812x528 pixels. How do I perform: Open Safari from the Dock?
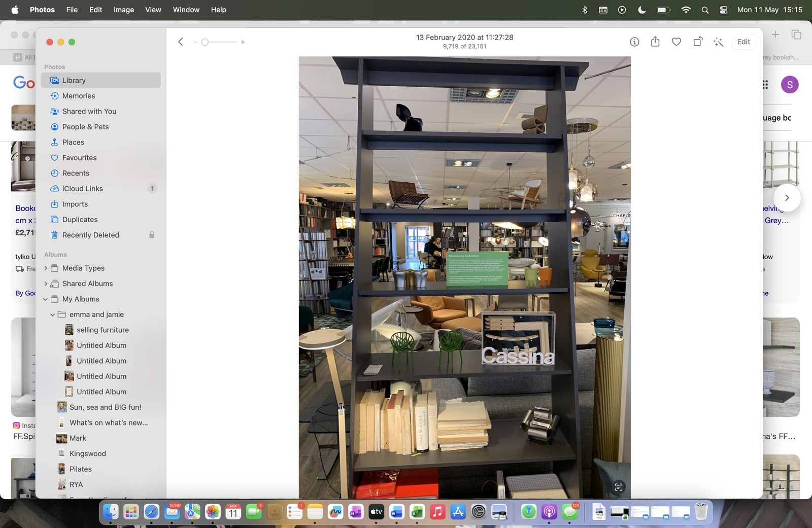tap(151, 512)
